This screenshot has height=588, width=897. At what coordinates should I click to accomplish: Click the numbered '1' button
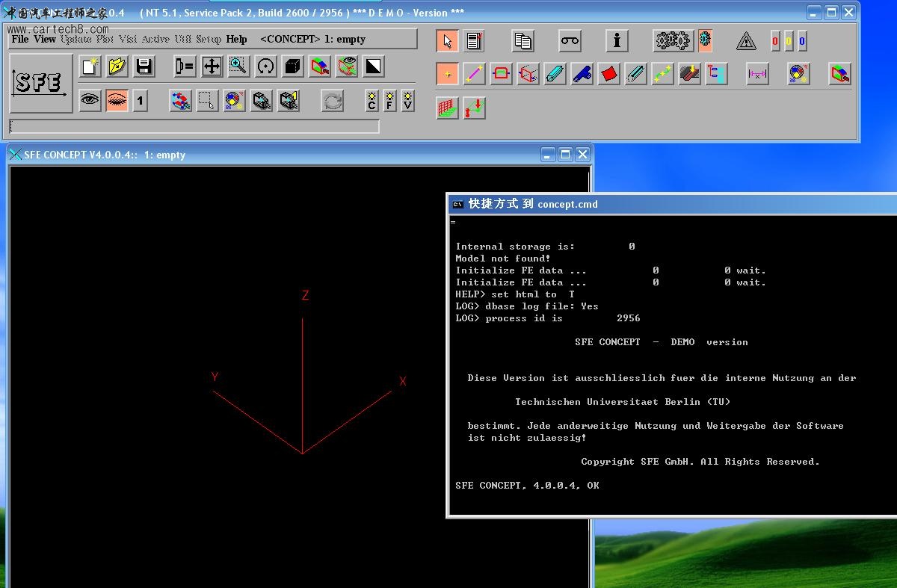(140, 100)
